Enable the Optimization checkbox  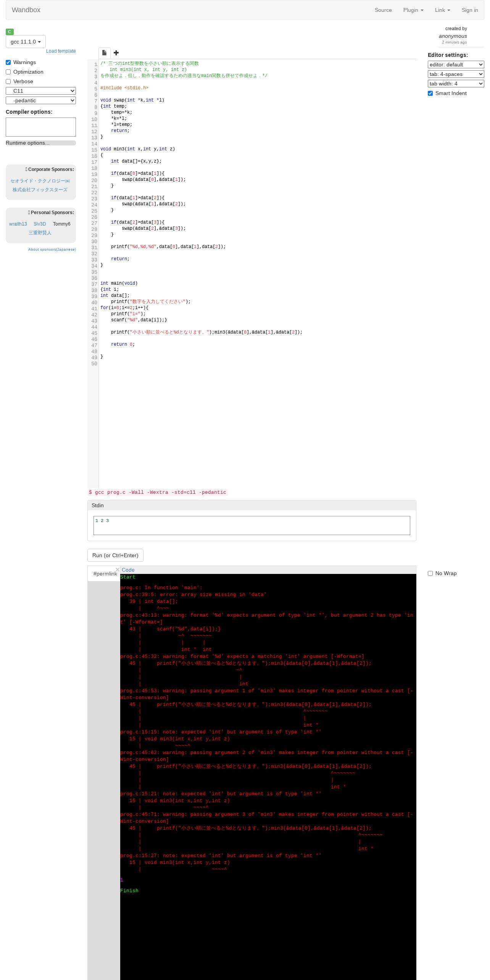(8, 72)
